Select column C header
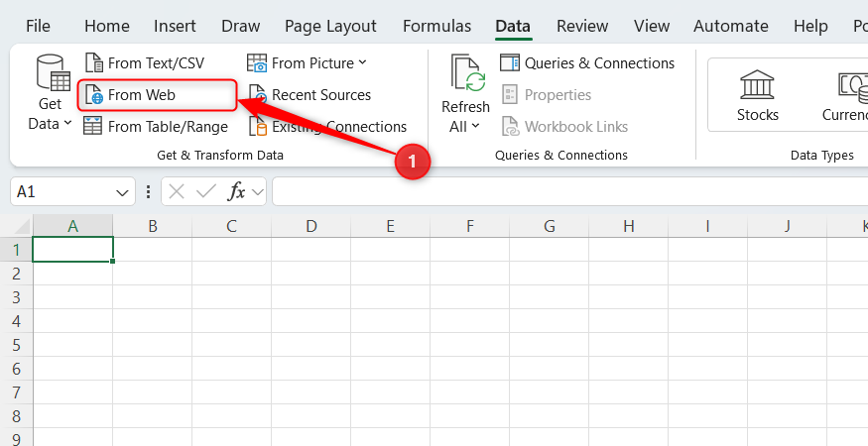The image size is (868, 446). click(x=231, y=226)
